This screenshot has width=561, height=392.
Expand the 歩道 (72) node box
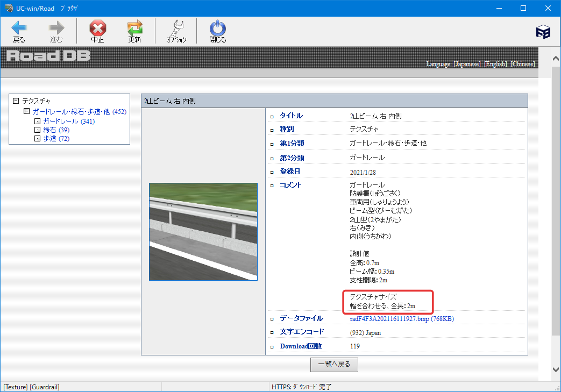[37, 138]
